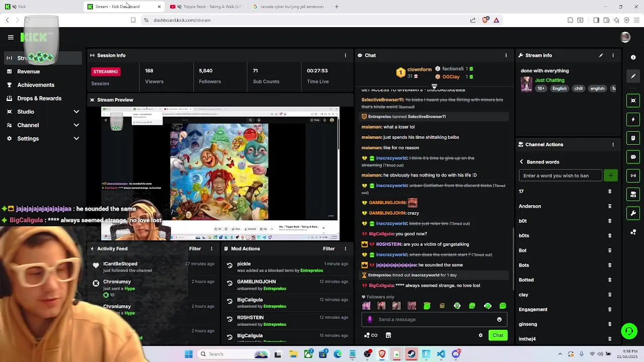Open chat settings gear icon
Image resolution: width=644 pixels, height=362 pixels.
click(480, 335)
